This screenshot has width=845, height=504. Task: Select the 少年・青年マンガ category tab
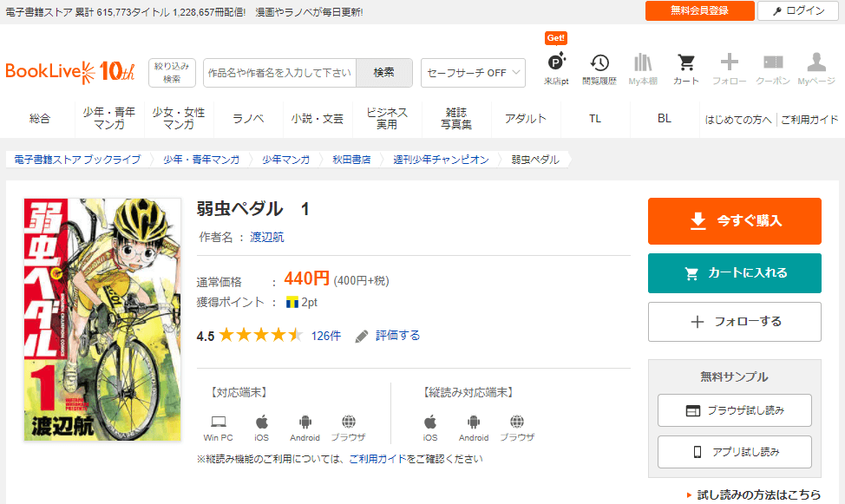tap(109, 119)
